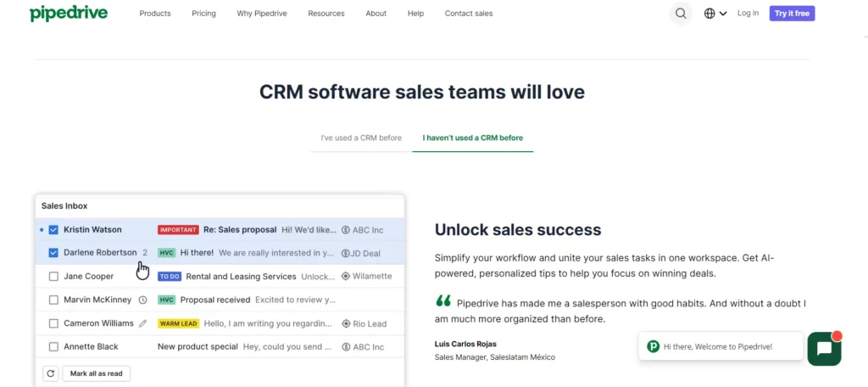Click Contact sales in the navigation

468,14
